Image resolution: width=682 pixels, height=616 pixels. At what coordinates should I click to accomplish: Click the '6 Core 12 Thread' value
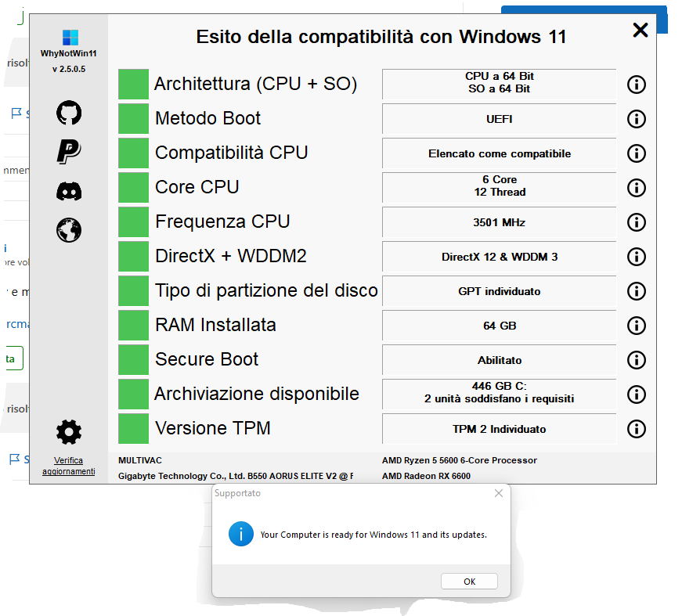point(500,186)
